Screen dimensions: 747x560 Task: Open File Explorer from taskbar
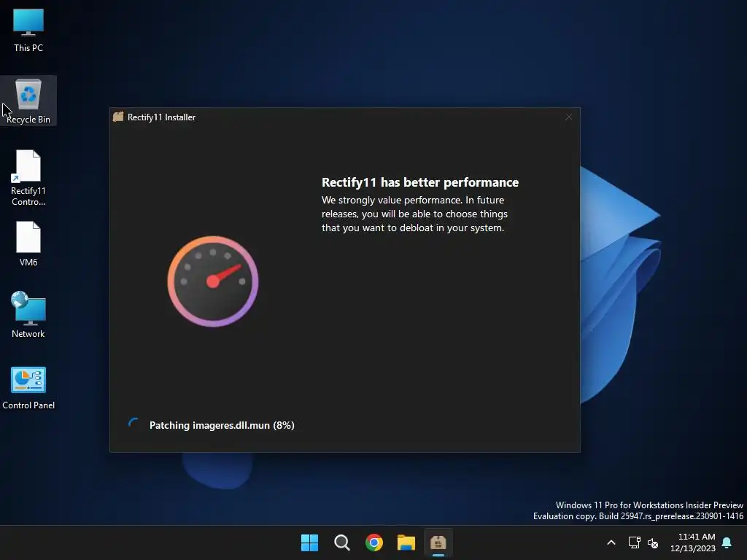406,542
